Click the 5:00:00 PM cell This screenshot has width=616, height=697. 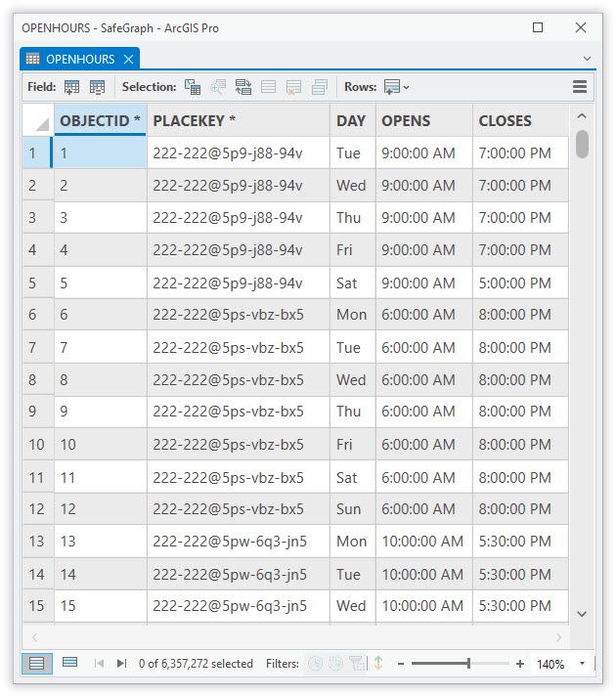point(521,283)
